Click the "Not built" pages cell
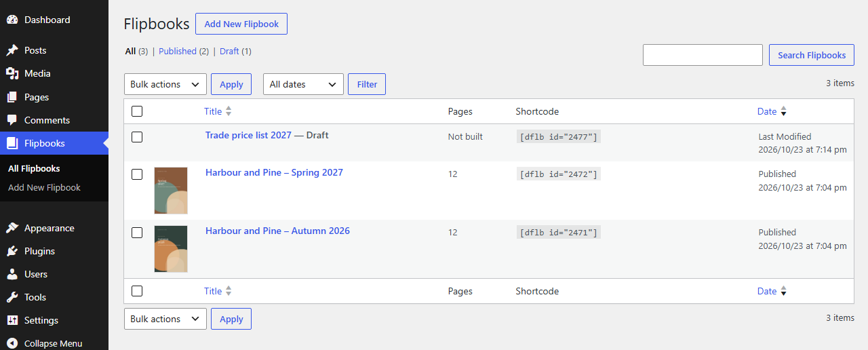868x350 pixels. (465, 136)
